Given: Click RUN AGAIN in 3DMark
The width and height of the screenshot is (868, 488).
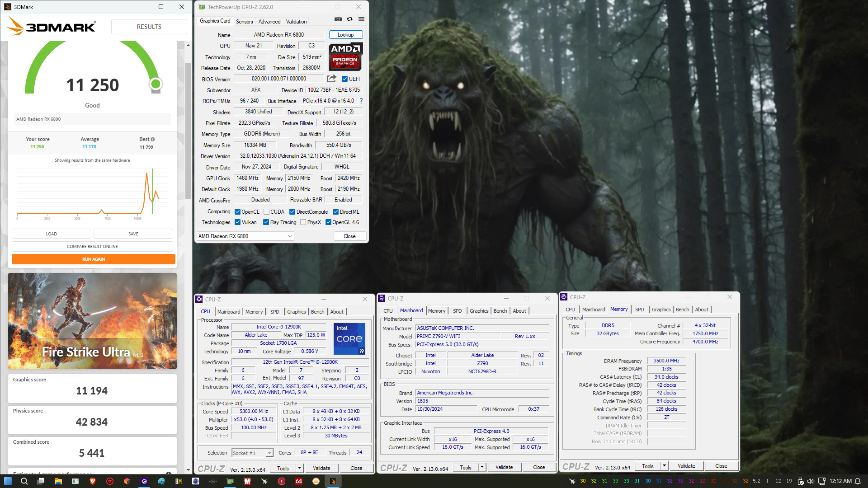Looking at the screenshot, I should pyautogui.click(x=94, y=259).
